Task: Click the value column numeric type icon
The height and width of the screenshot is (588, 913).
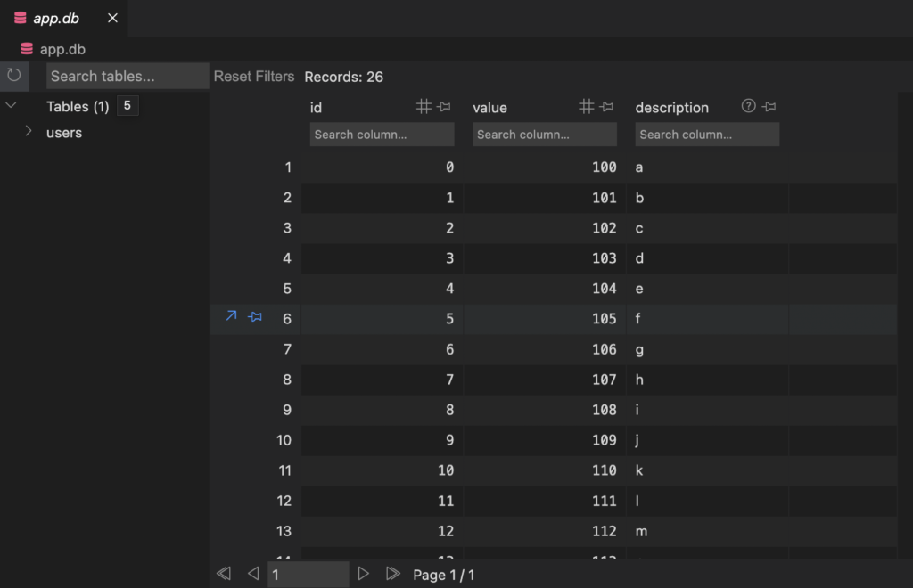Action: (586, 107)
